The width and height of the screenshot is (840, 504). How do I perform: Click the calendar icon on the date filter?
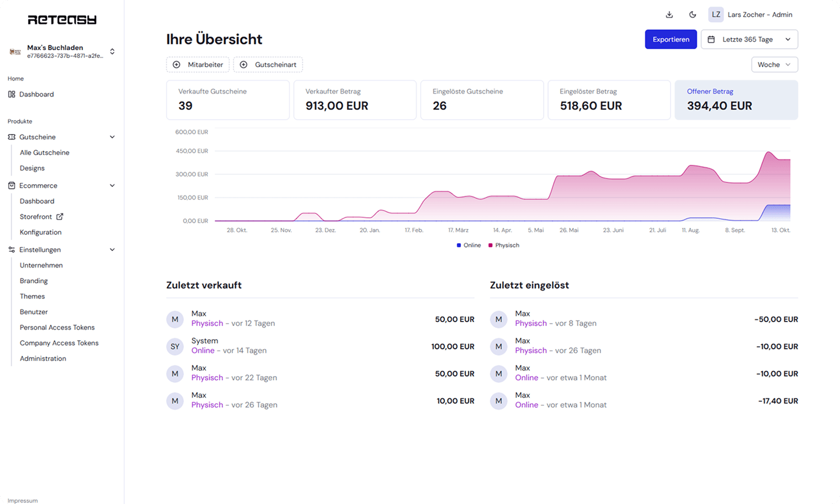pos(714,39)
